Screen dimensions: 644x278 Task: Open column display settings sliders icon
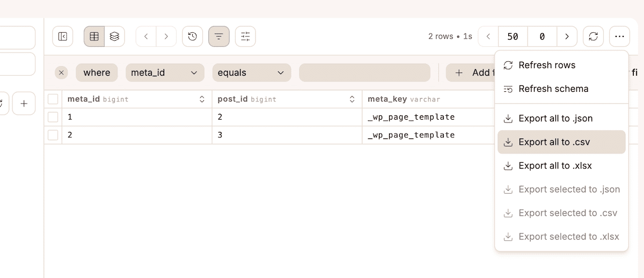coord(245,36)
